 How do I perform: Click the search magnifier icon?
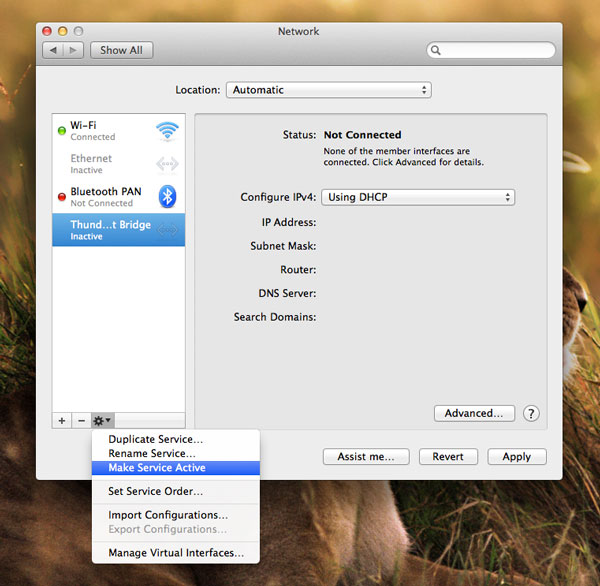[435, 50]
